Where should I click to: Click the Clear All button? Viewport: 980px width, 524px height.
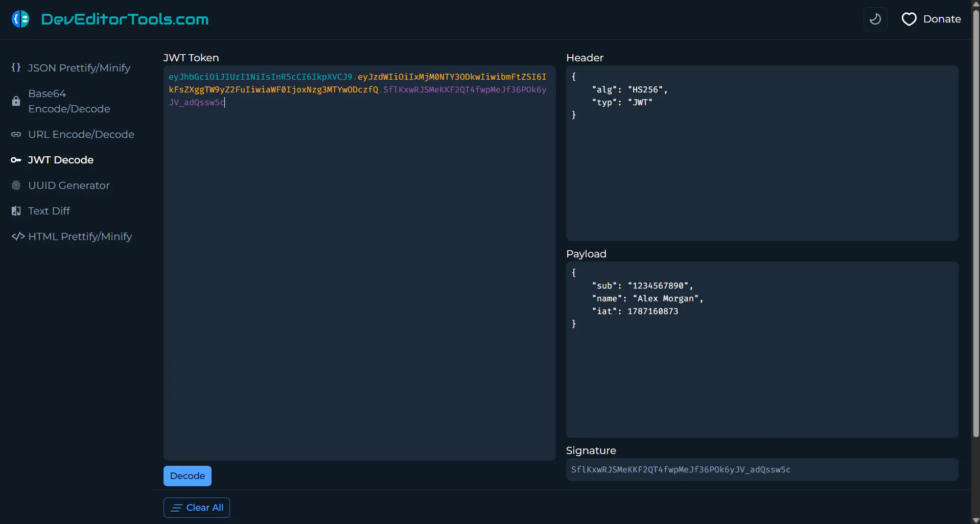[x=197, y=508]
